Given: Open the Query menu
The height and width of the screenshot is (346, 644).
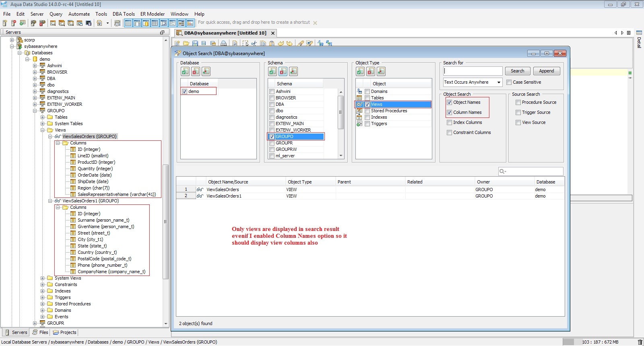Looking at the screenshot, I should coord(56,14).
